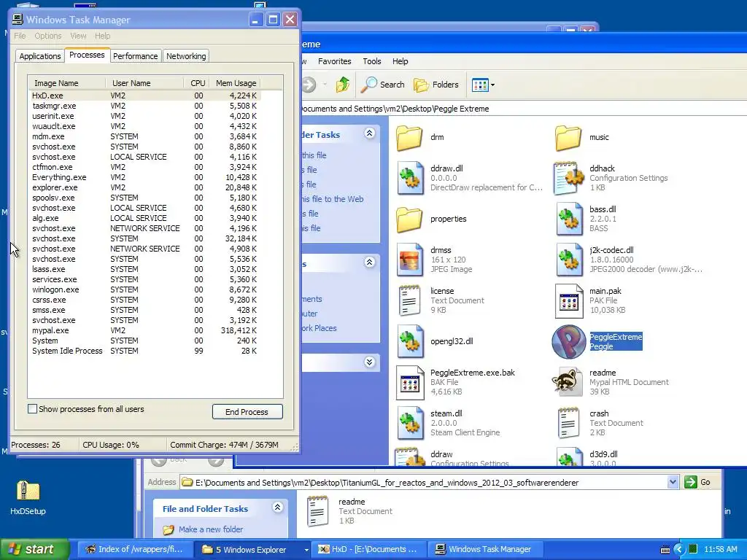
Task: Click the Go button in TitaniumGL window
Action: (698, 483)
